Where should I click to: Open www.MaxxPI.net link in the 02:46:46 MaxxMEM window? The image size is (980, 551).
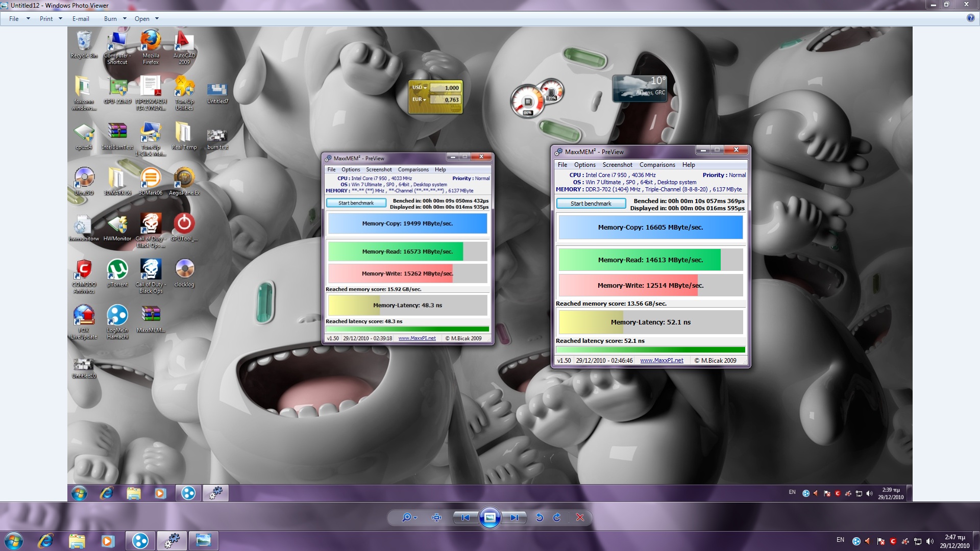tap(661, 361)
